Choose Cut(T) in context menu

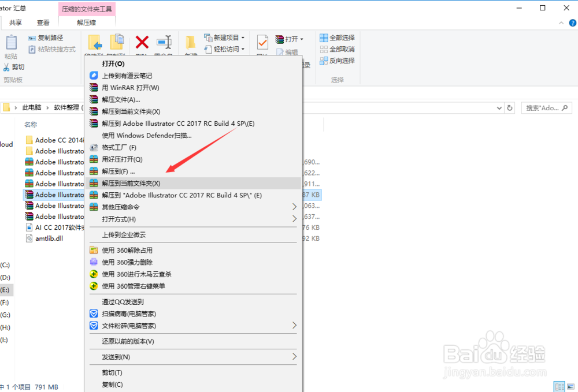(193, 372)
